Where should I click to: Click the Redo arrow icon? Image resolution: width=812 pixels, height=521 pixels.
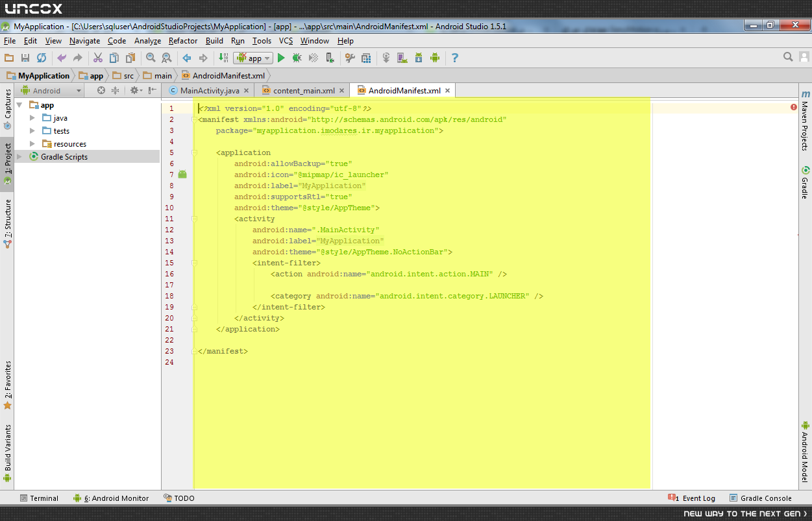(x=78, y=58)
